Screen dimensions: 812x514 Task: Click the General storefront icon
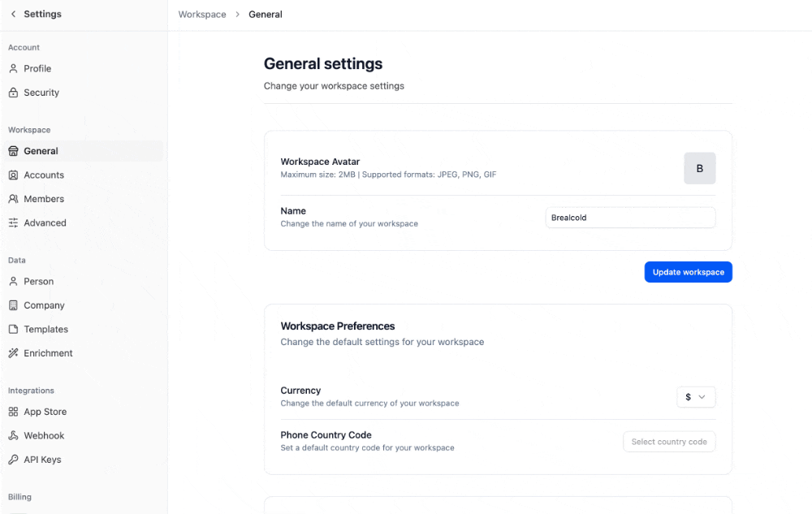pyautogui.click(x=14, y=151)
